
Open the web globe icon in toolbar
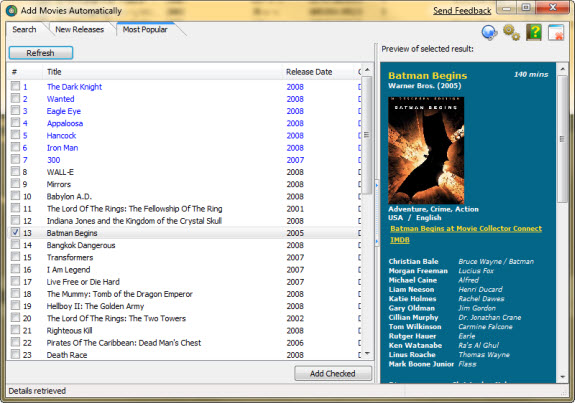489,32
